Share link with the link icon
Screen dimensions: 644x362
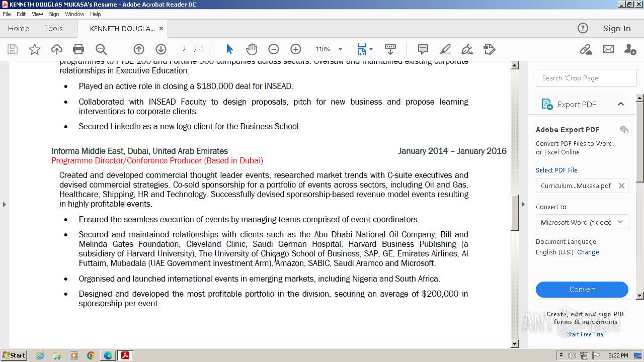(586, 49)
